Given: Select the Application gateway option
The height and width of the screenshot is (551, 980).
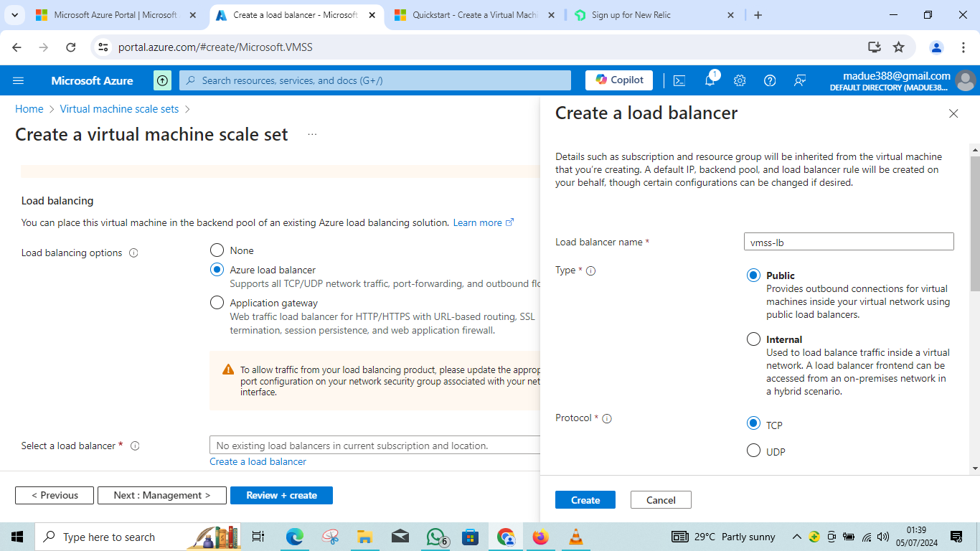Looking at the screenshot, I should click(217, 303).
